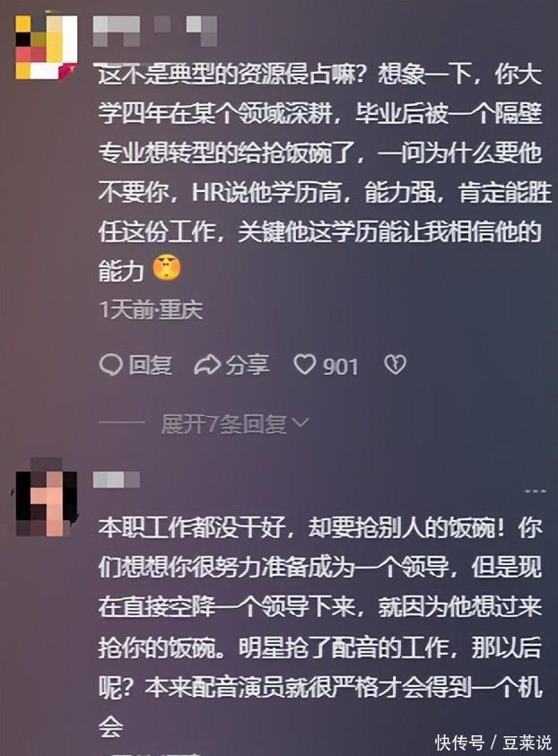
Task: Select the first comment text starting 这不是典型
Action: 325,172
